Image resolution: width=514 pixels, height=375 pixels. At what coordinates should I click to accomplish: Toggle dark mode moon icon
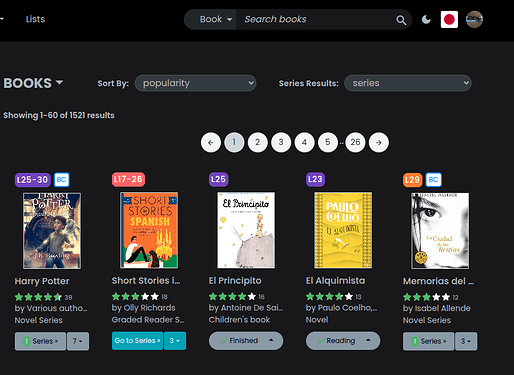[x=426, y=20]
